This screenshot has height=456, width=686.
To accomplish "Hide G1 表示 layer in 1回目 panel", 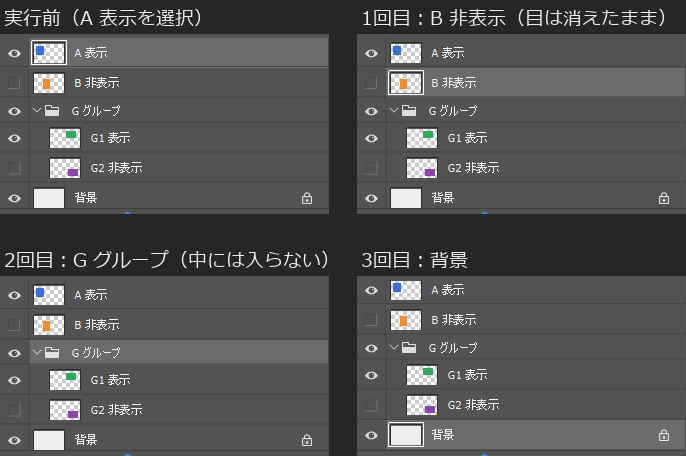I will [x=371, y=138].
